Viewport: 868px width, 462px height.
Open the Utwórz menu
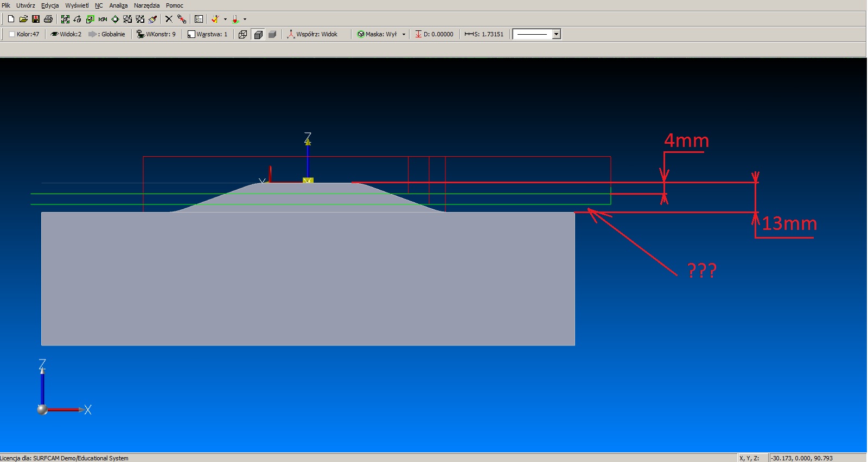point(25,5)
